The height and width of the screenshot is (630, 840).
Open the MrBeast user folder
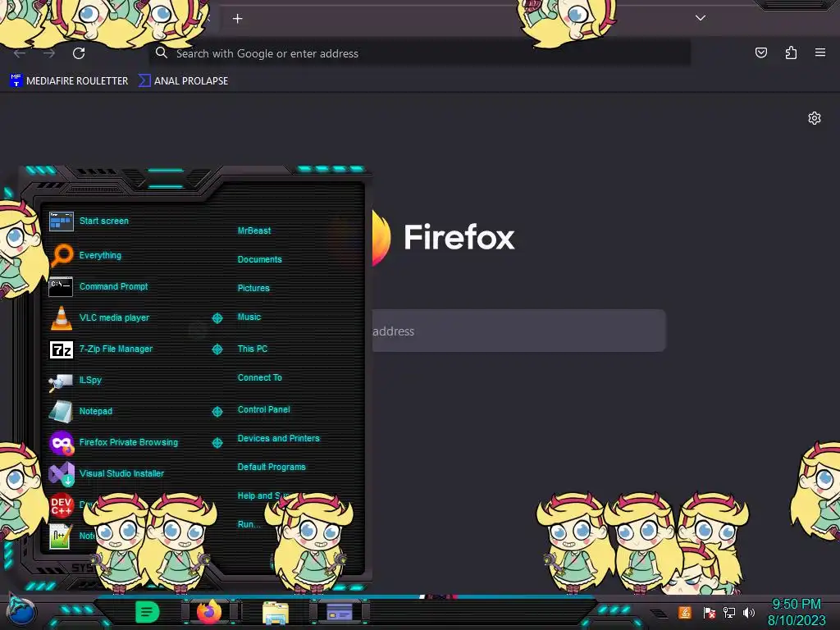point(254,231)
